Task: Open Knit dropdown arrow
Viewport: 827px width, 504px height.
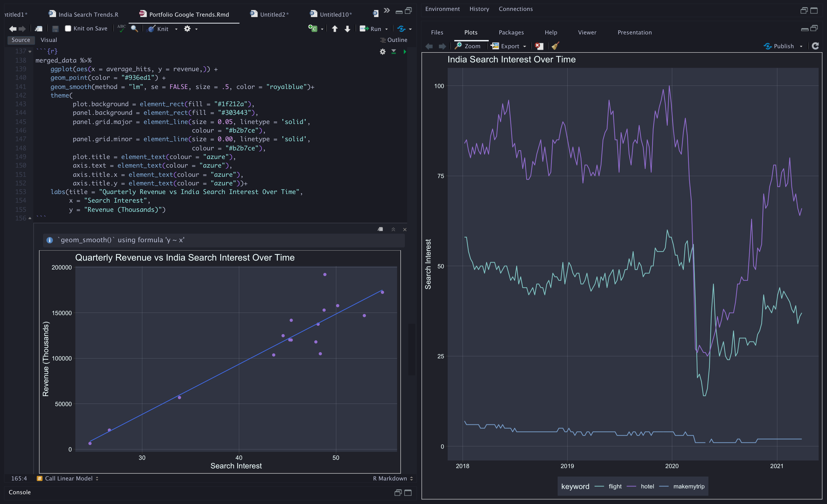Action: (x=176, y=29)
